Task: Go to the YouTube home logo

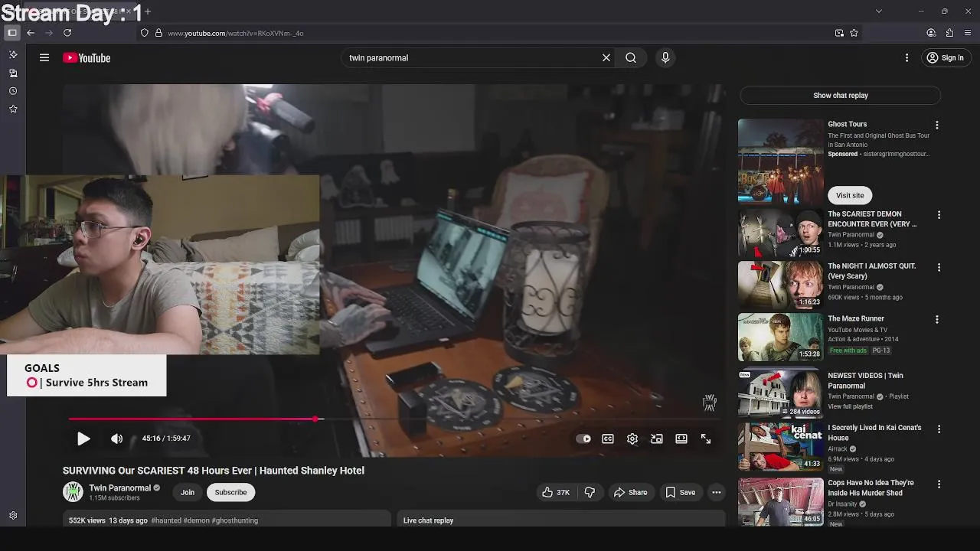Action: click(87, 57)
